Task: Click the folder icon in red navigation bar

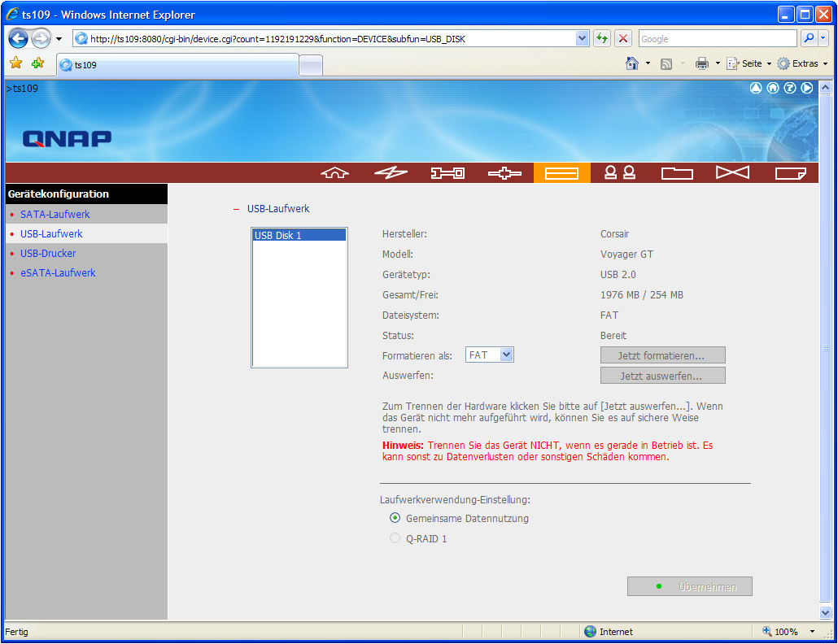Action: (676, 172)
